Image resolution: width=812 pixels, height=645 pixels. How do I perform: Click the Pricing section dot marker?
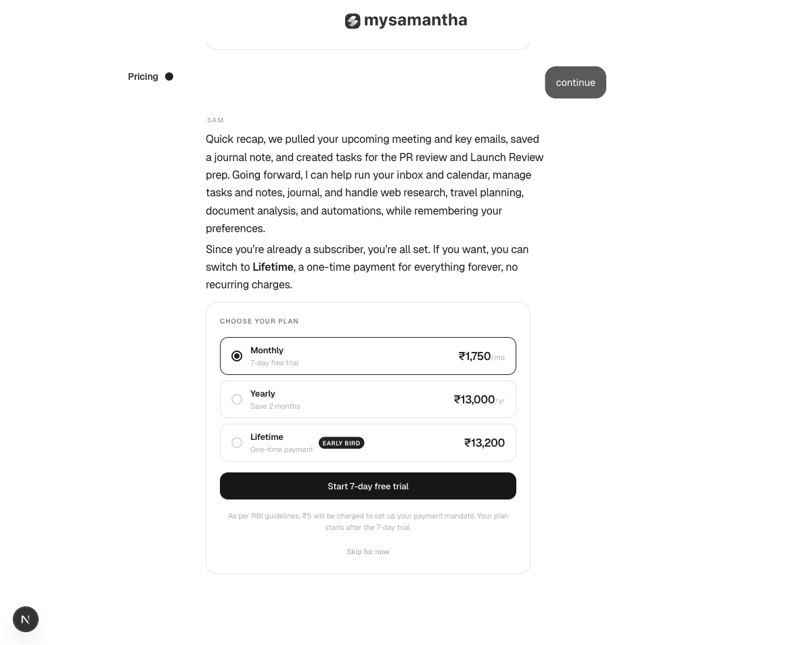169,76
